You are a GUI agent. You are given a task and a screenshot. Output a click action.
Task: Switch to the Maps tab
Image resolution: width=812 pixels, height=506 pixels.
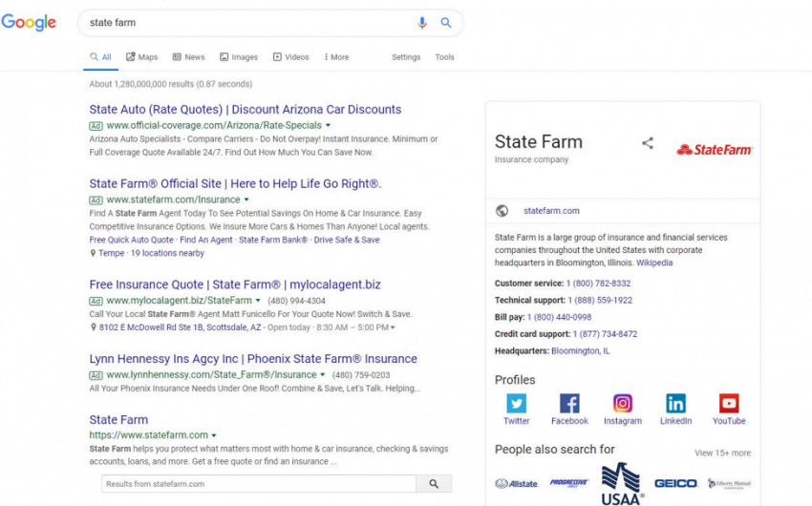point(142,57)
